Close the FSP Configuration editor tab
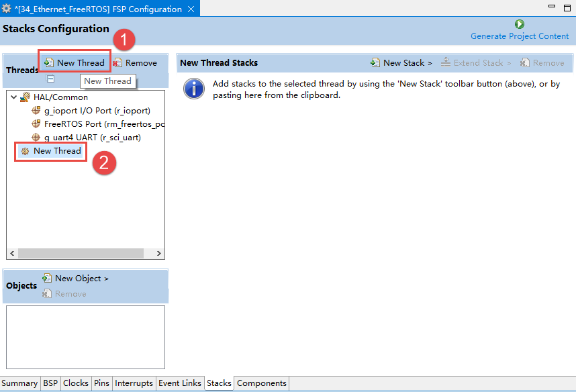This screenshot has height=392, width=576. [191, 9]
